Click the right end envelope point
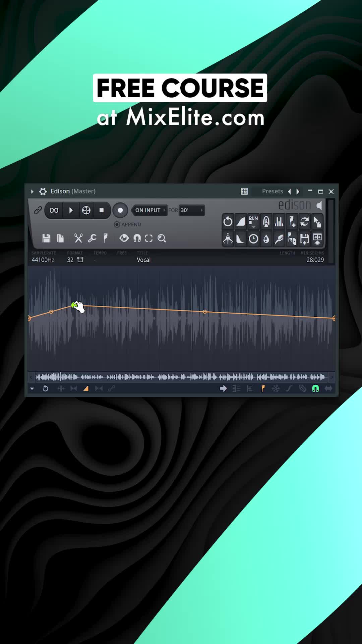This screenshot has width=362, height=644. (x=334, y=318)
